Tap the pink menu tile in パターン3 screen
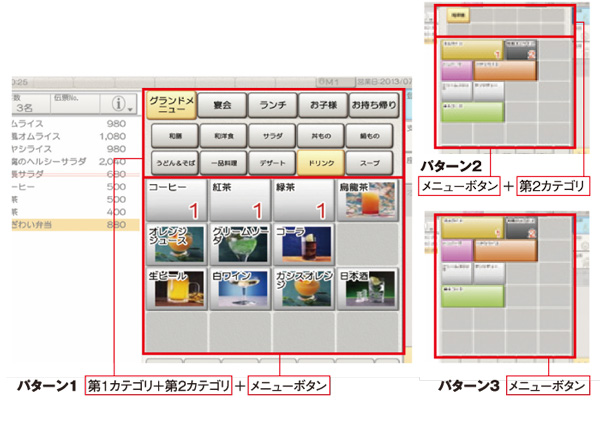Viewport: 600px width, 429px height. tap(457, 251)
